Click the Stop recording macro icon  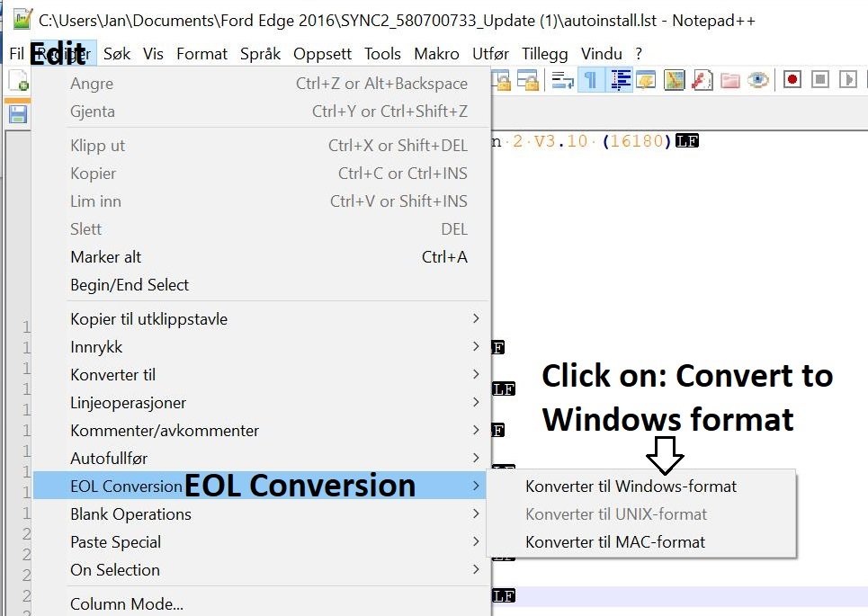(819, 80)
